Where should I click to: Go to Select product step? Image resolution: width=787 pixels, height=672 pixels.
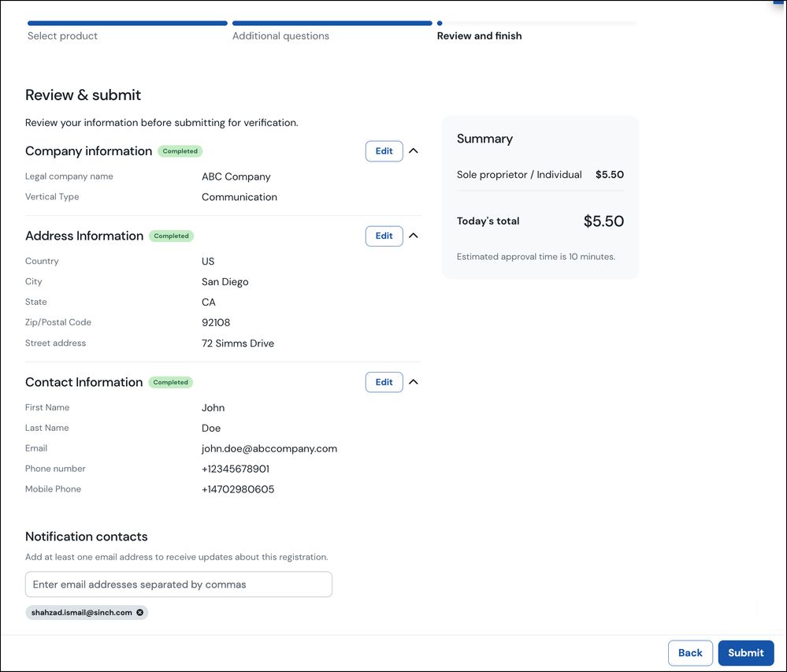(x=62, y=36)
